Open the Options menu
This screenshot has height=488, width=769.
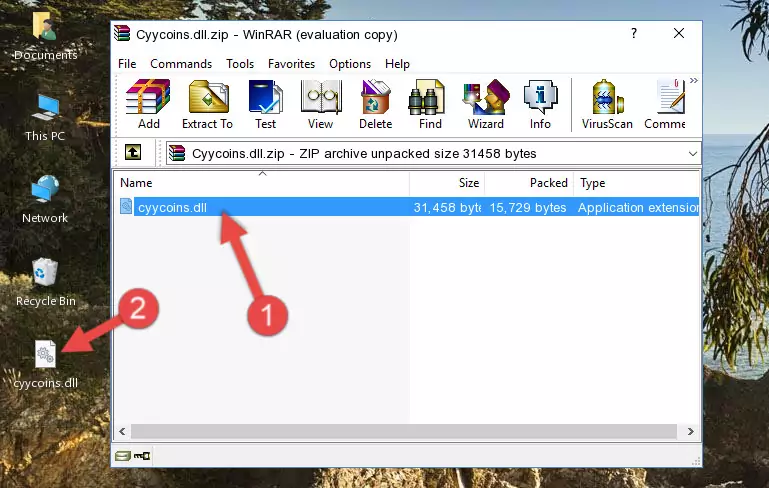[350, 64]
